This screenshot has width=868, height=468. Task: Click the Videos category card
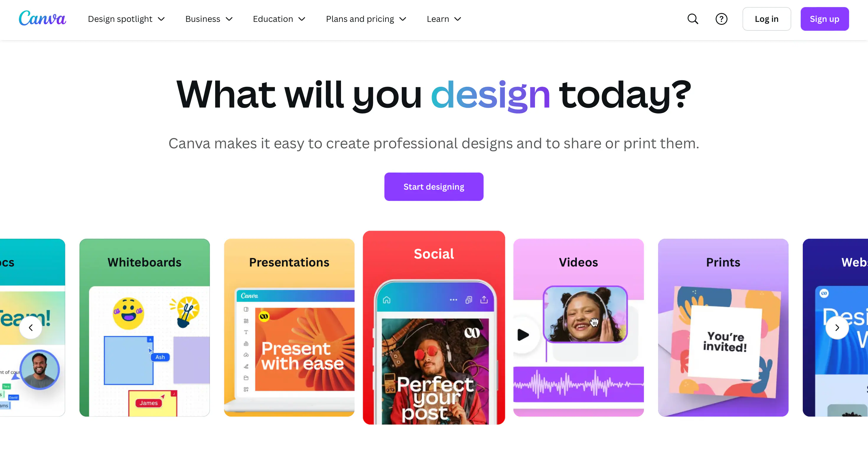(x=578, y=327)
